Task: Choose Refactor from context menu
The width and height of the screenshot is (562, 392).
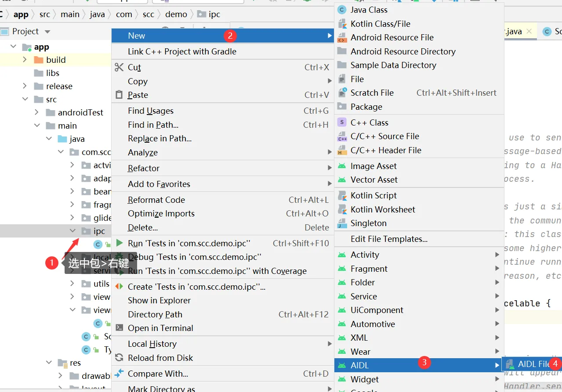Action: point(223,168)
